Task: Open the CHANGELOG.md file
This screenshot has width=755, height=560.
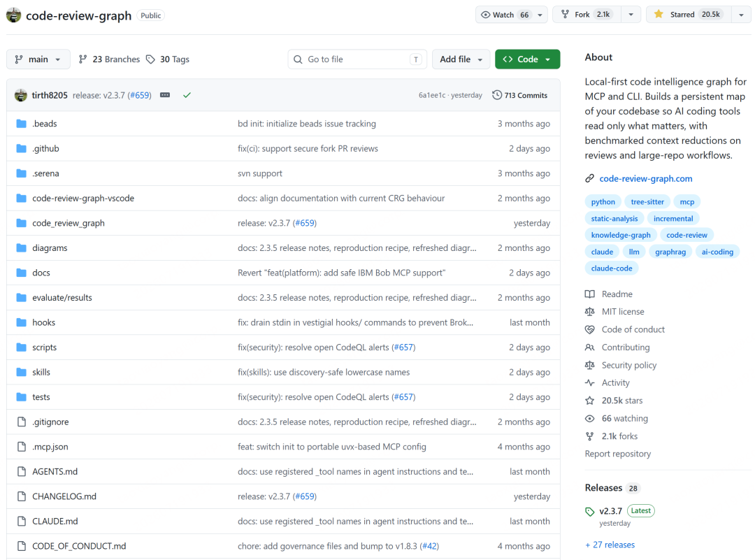Action: point(64,496)
